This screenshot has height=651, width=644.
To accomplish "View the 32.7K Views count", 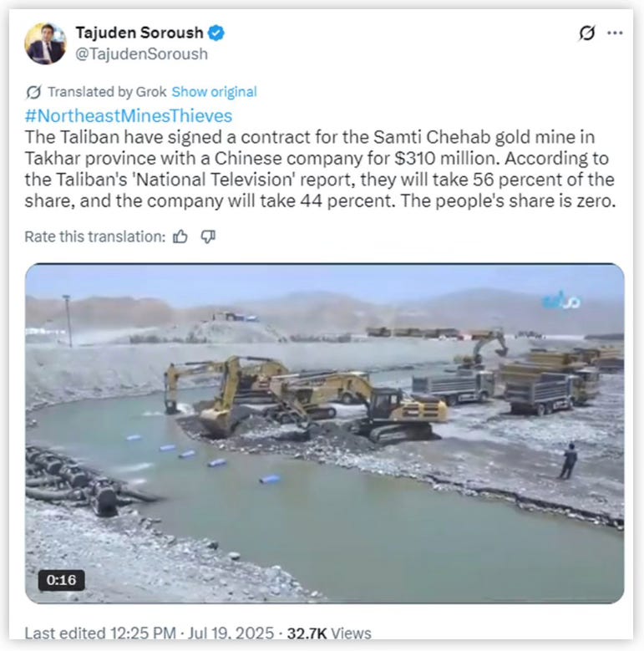I will pos(329,633).
